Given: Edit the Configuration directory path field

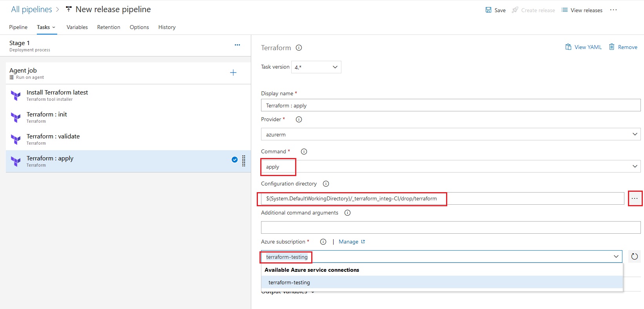Looking at the screenshot, I should click(443, 198).
